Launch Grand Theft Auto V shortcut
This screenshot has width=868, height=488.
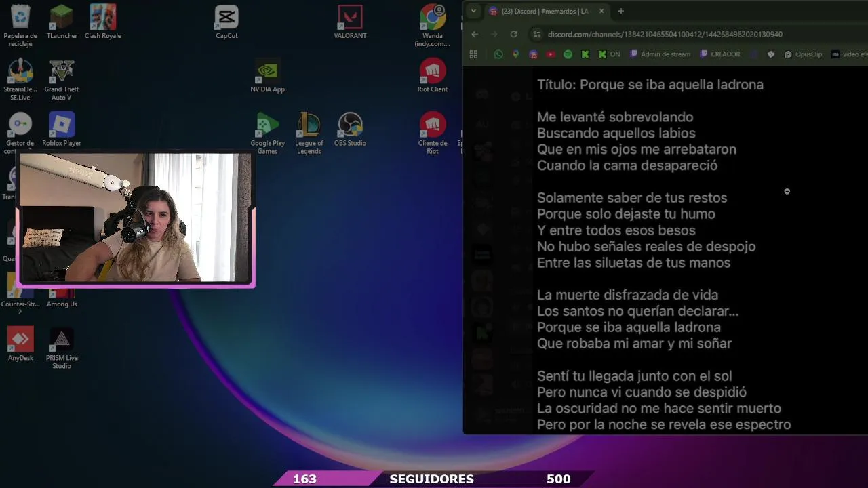coord(62,79)
